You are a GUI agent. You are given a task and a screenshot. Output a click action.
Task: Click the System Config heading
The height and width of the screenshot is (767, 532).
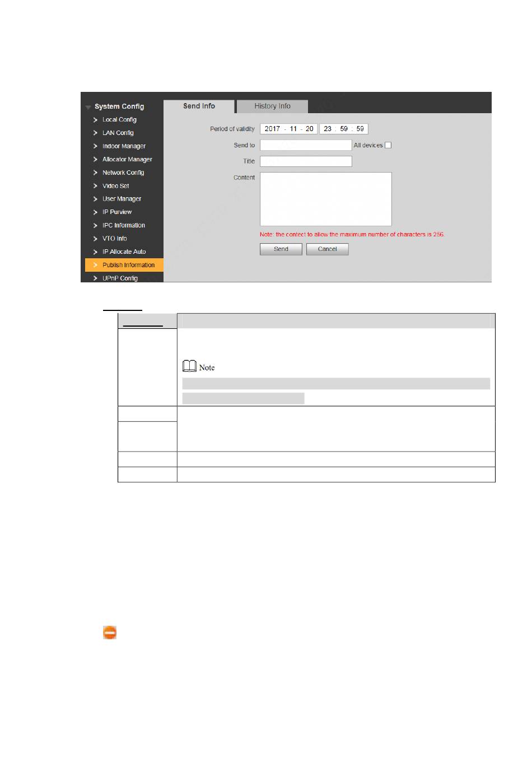point(119,106)
